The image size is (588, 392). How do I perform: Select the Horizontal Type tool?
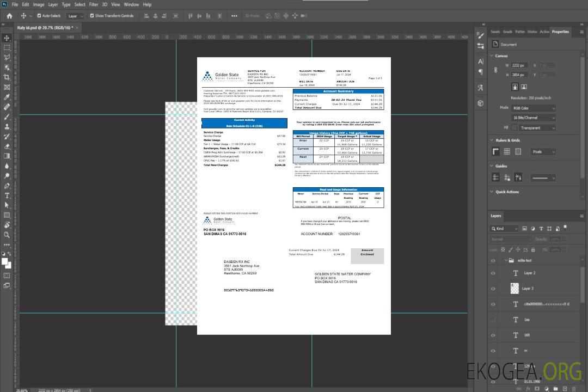click(7, 195)
